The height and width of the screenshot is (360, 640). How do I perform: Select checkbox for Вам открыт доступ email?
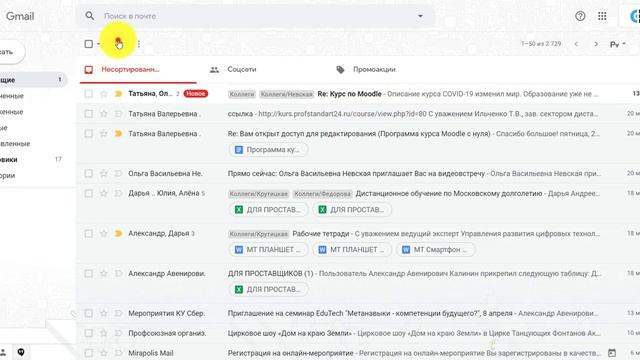click(x=89, y=134)
